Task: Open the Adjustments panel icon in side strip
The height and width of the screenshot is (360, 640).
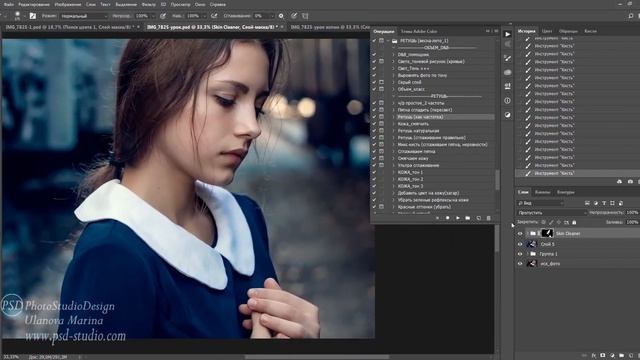Action: click(x=507, y=115)
